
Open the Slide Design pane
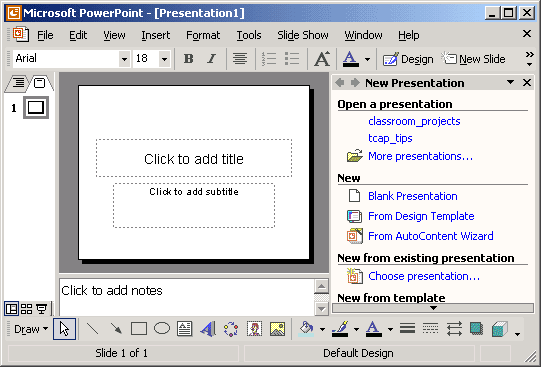click(x=408, y=59)
